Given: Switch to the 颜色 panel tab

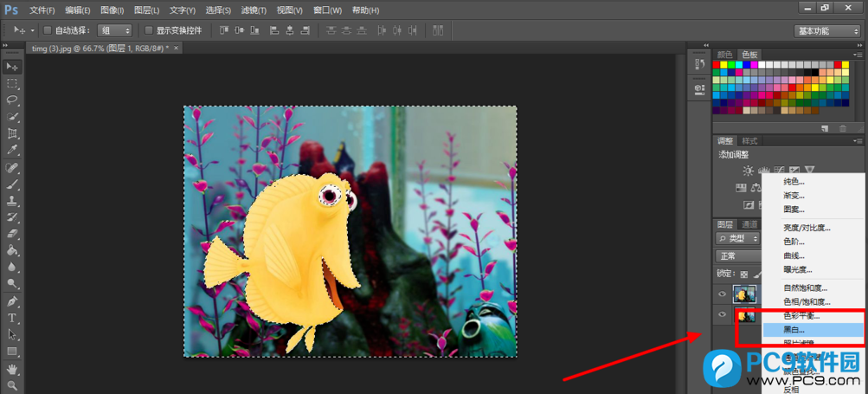Looking at the screenshot, I should pos(724,55).
